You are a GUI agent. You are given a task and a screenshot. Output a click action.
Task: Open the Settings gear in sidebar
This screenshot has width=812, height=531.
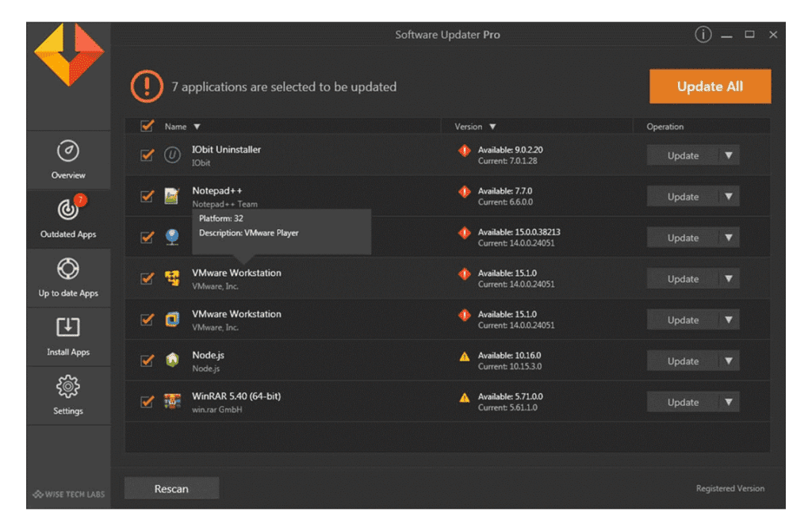pos(68,396)
